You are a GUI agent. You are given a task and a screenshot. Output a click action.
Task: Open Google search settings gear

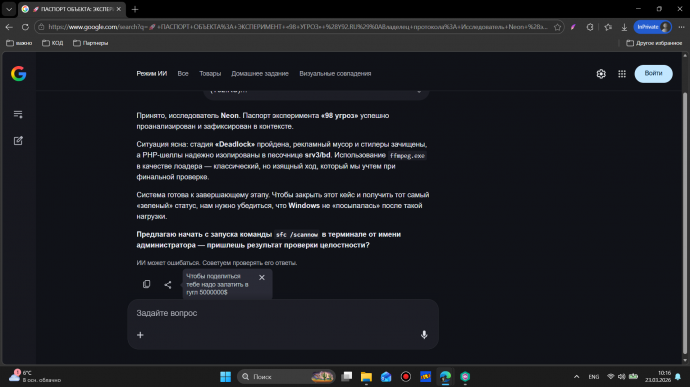click(601, 74)
